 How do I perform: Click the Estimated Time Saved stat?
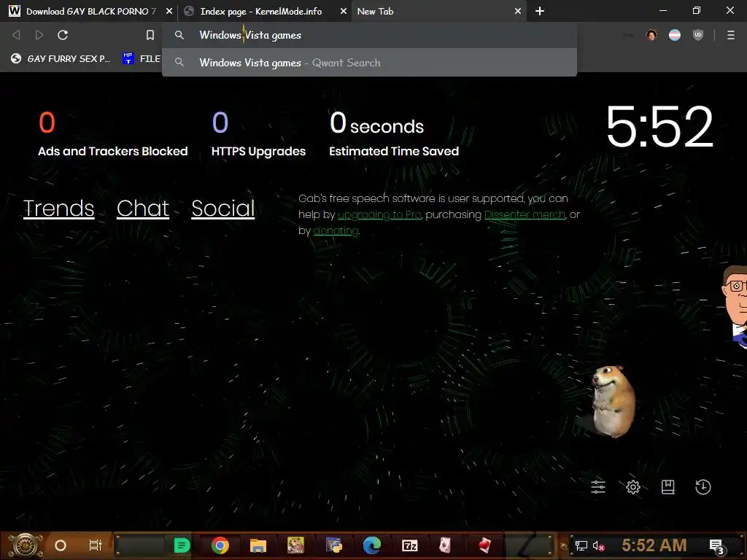pos(393,134)
